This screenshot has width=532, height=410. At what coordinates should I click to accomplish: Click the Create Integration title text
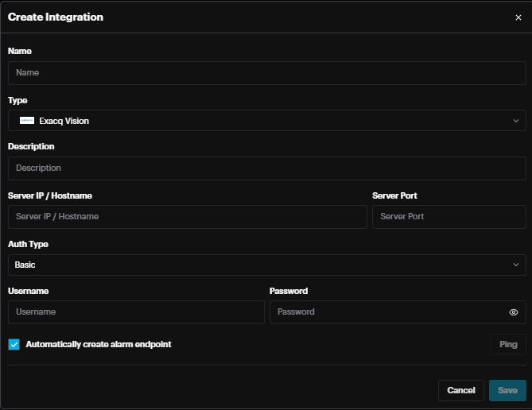click(55, 17)
